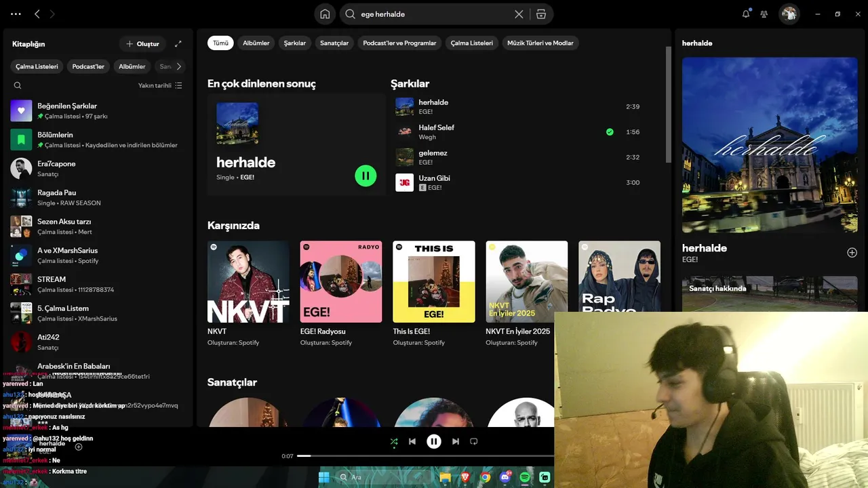868x488 pixels.
Task: Open the NKVT playlist card
Action: point(248,294)
